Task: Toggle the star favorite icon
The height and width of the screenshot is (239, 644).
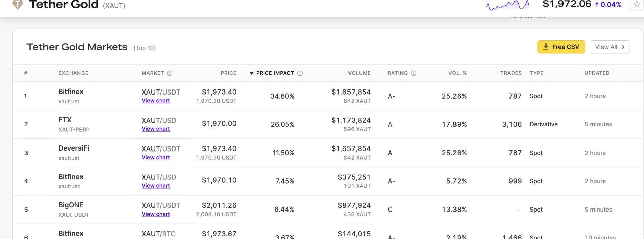Action: click(636, 4)
